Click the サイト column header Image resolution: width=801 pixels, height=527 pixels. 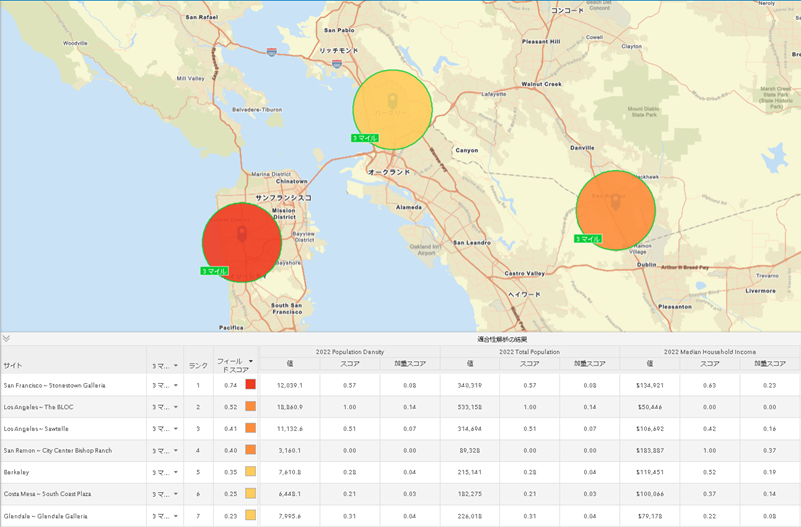pos(13,365)
